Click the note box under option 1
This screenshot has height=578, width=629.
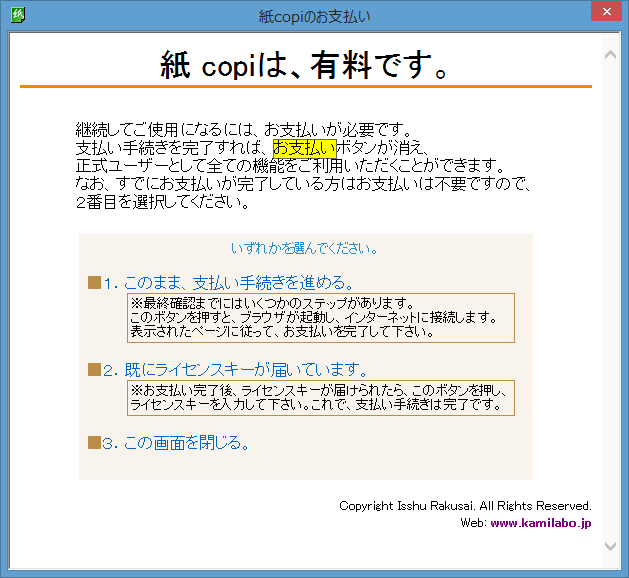320,317
